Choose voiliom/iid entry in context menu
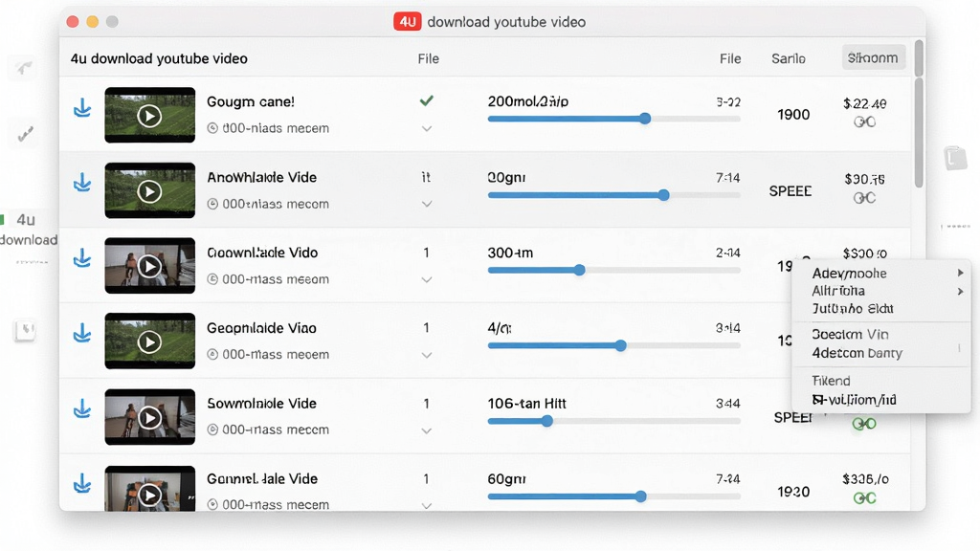The image size is (980, 551). pos(881,399)
